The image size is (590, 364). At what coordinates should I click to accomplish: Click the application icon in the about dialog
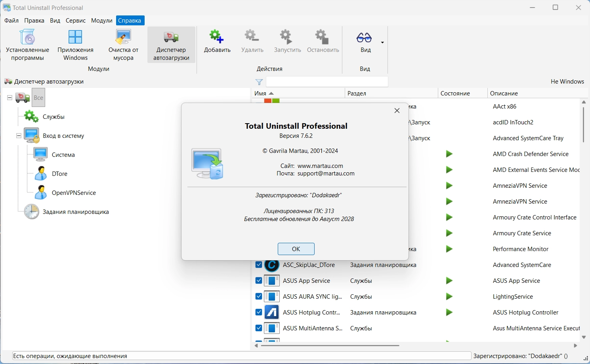point(207,164)
